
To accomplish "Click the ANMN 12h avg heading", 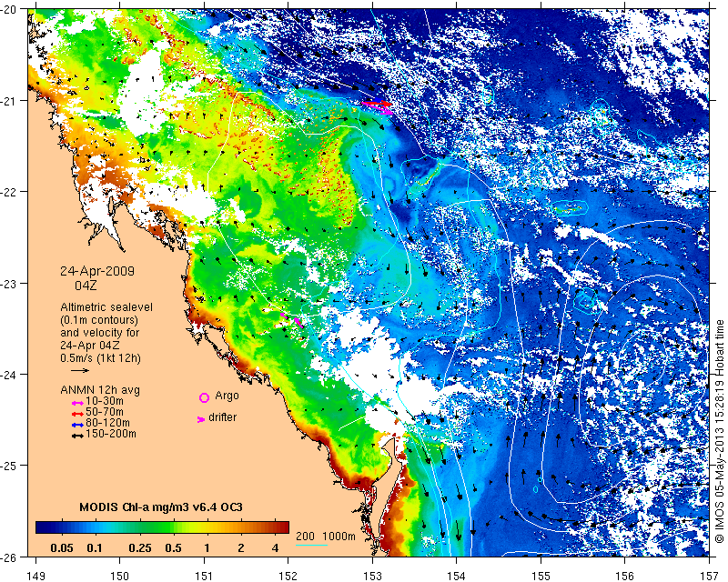I will 100,390.
